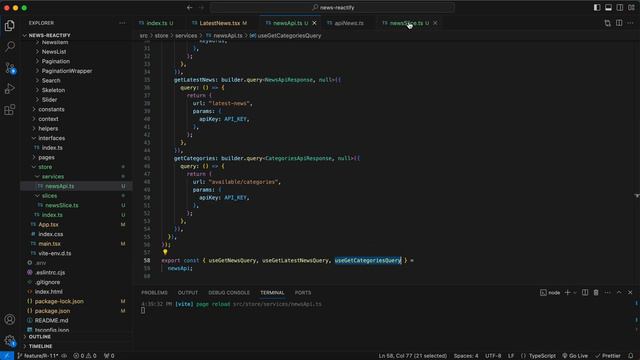Click the Prettier status item
The image size is (640, 360).
point(608,356)
